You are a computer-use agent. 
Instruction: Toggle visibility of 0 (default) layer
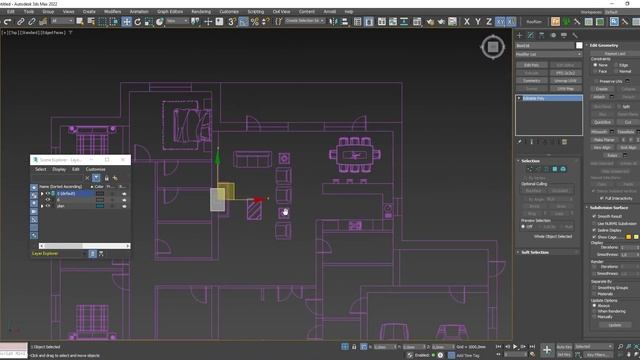pos(48,193)
